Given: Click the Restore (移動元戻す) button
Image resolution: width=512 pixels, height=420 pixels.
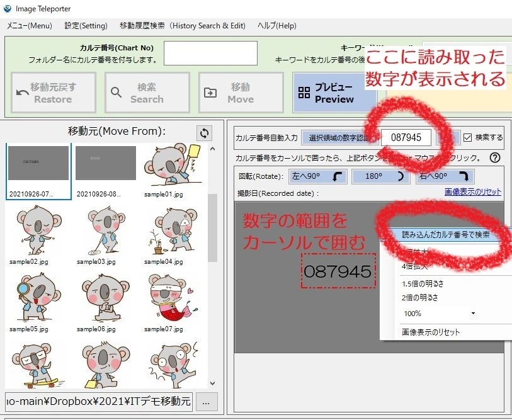Looking at the screenshot, I should point(54,93).
